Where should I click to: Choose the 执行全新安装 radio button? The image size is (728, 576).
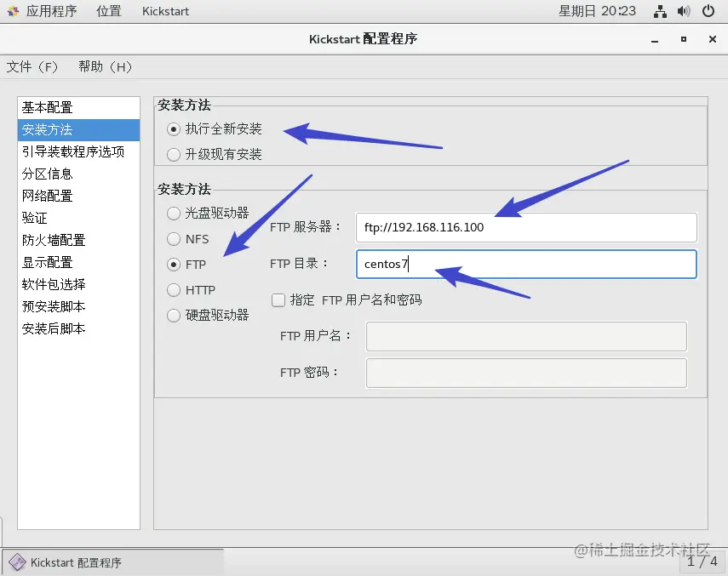[174, 129]
